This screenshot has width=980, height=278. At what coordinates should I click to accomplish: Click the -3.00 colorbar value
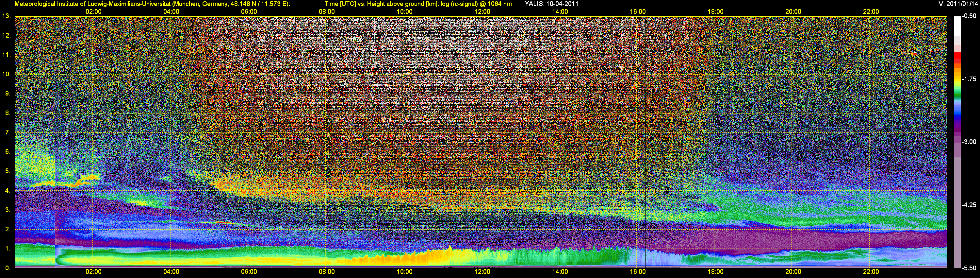pos(969,142)
